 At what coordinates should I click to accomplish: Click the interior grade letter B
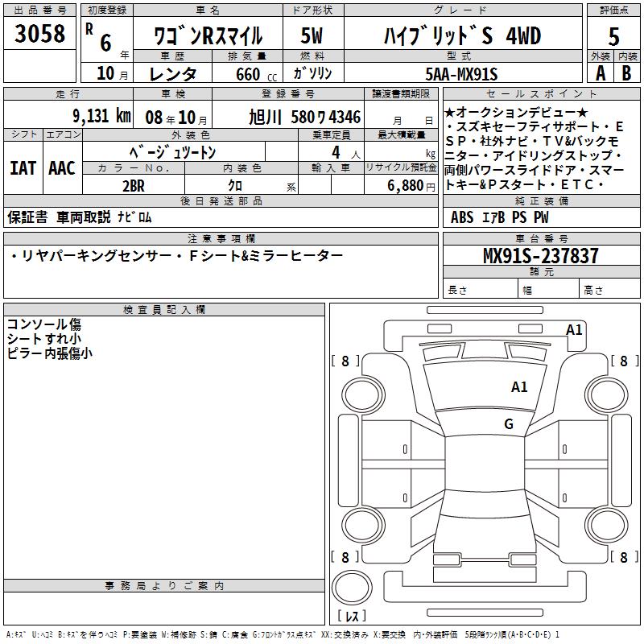pos(627,73)
